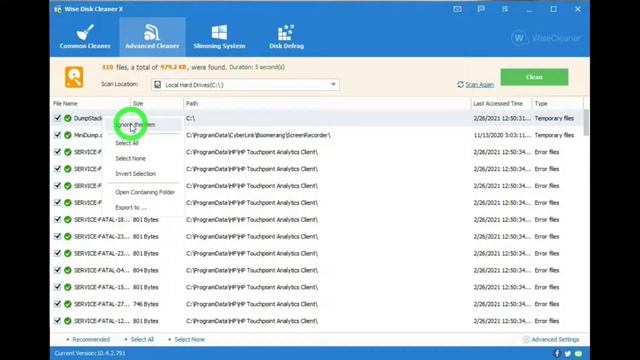640x360 pixels.
Task: Click the Scan Again link
Action: [479, 84]
